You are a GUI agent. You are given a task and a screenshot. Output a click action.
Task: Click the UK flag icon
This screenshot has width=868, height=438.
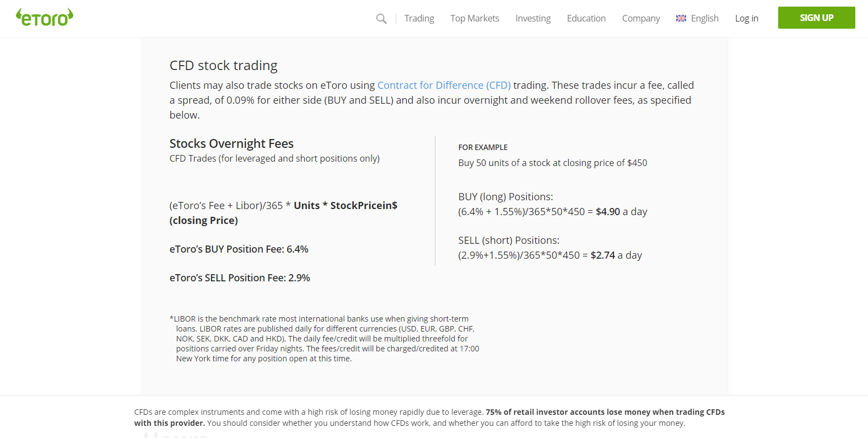click(681, 18)
